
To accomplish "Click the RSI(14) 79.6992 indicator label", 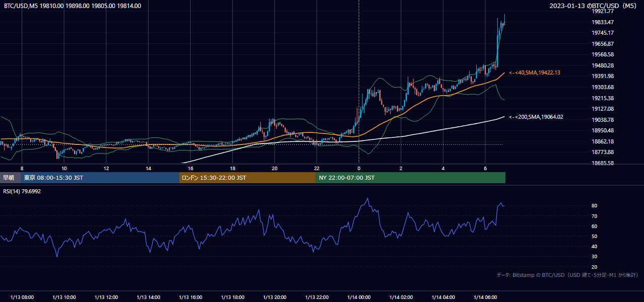I will (x=22, y=191).
